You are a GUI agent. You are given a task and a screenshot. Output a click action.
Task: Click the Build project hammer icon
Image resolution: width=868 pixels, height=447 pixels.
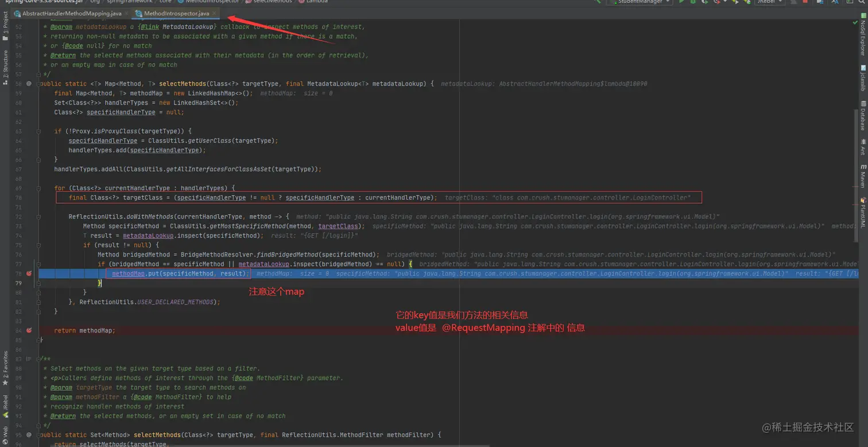598,2
